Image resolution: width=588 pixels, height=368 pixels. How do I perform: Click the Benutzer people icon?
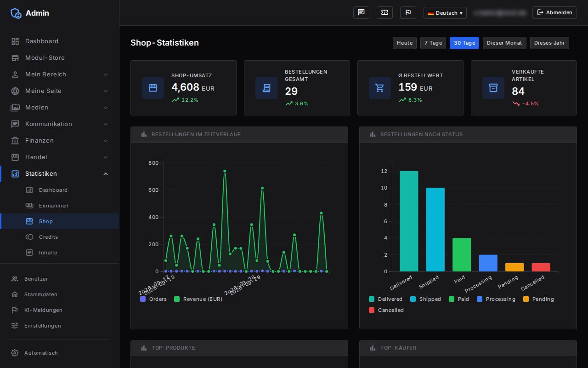coord(15,279)
